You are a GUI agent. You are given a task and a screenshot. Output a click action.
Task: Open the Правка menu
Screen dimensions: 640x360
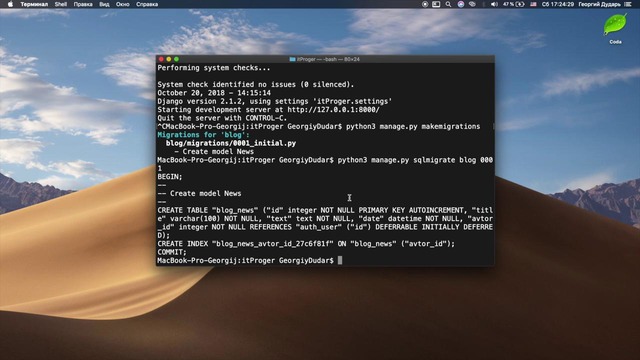[83, 4]
